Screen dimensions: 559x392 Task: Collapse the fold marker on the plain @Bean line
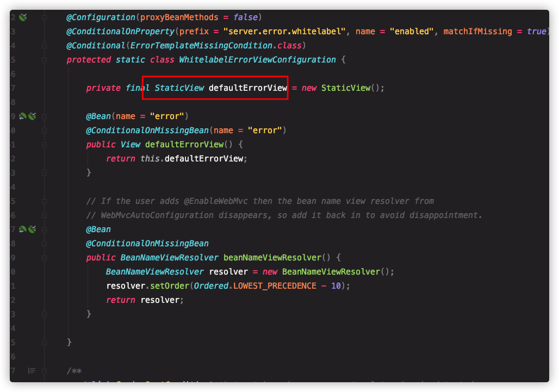(44, 229)
